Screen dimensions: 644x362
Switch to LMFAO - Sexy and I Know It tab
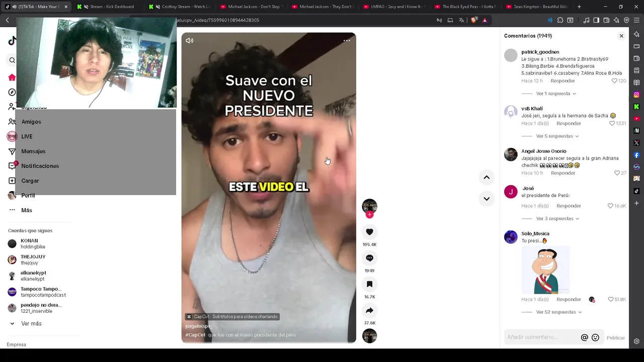[394, 7]
